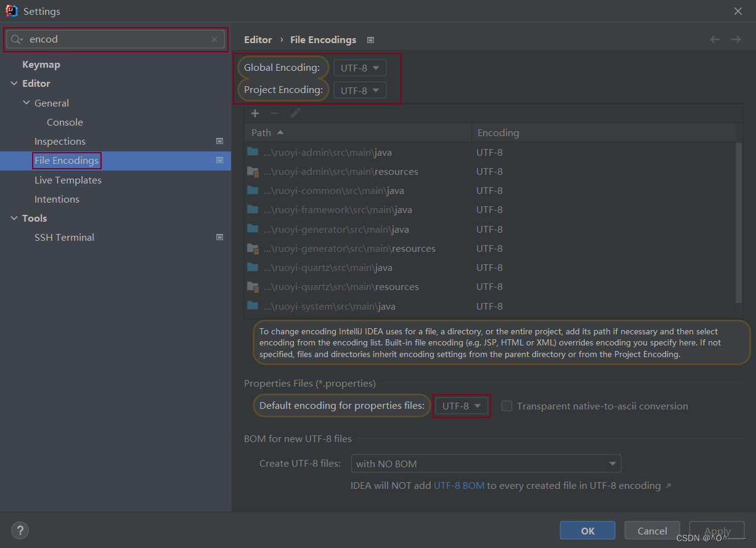The width and height of the screenshot is (756, 548).
Task: Close the Settings dialog window
Action: click(738, 11)
